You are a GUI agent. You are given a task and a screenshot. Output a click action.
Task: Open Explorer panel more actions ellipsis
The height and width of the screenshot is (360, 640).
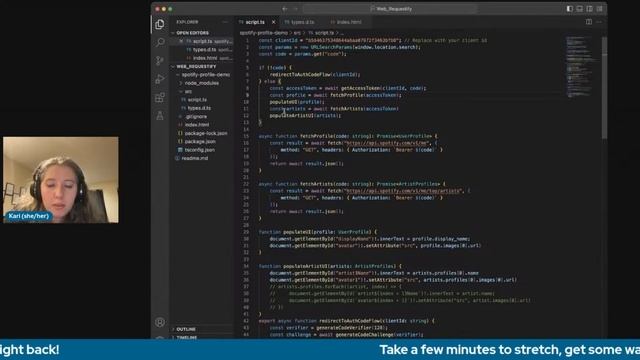pyautogui.click(x=225, y=22)
